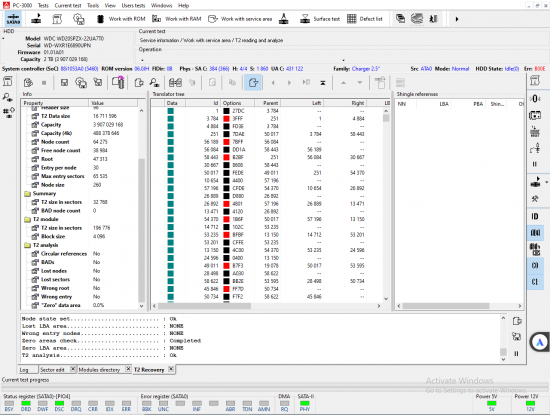This screenshot has width=550, height=415.
Task: Open Work with service area
Action: coord(240,19)
